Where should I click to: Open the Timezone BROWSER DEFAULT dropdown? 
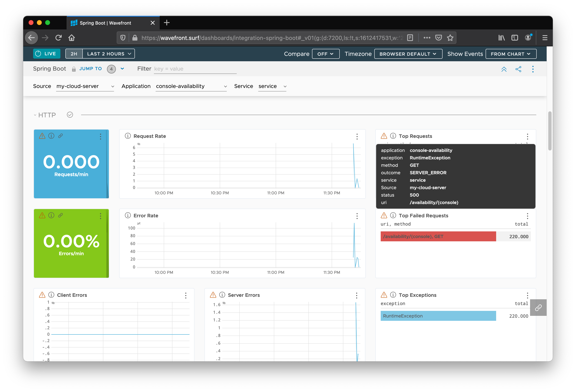407,54
